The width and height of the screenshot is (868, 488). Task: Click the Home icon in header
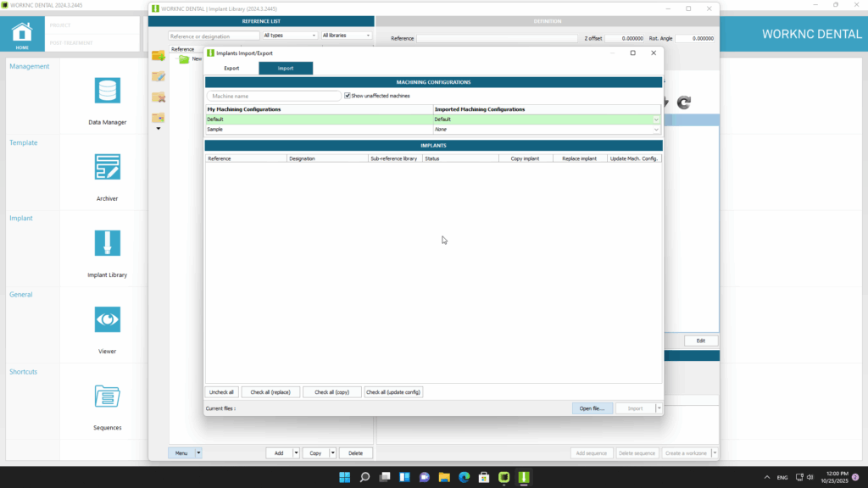click(22, 34)
